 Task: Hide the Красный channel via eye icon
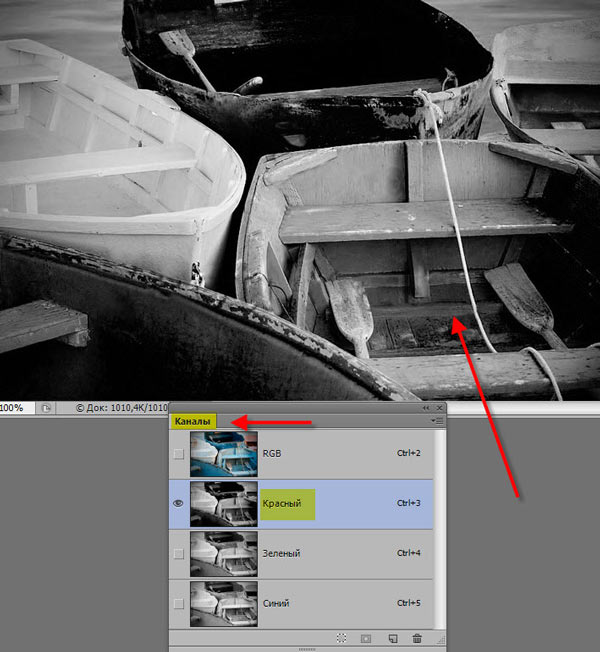coord(178,503)
